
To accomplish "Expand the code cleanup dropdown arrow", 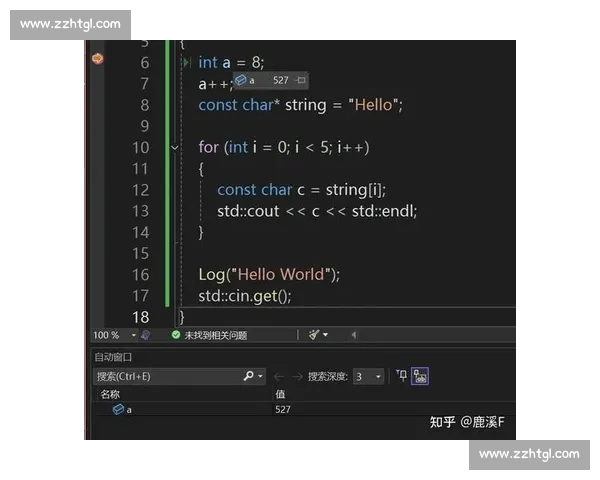I will 325,335.
